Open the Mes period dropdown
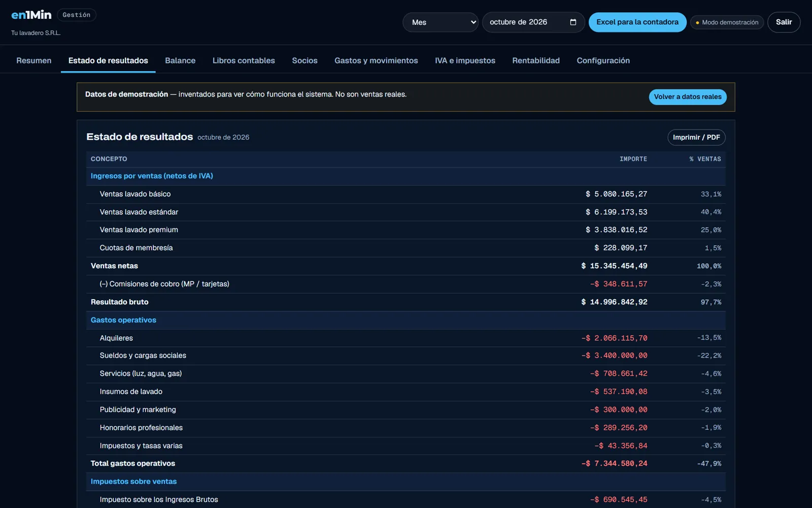The height and width of the screenshot is (508, 812). click(441, 22)
